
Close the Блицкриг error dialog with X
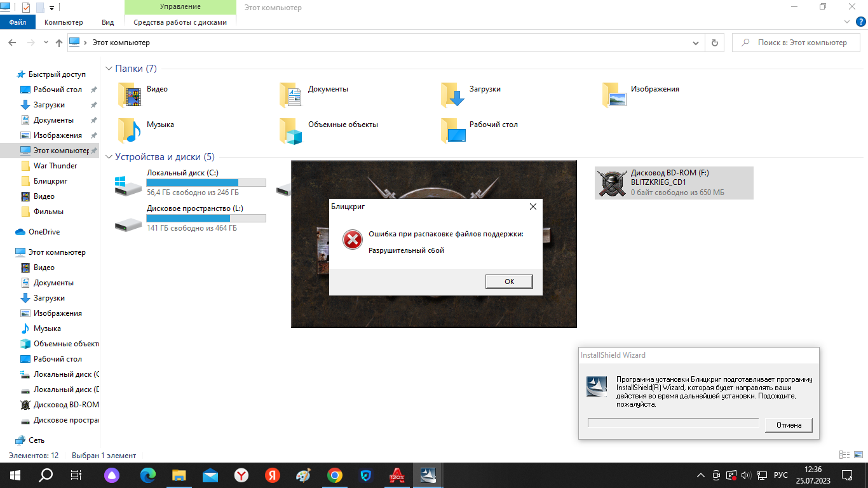(532, 207)
